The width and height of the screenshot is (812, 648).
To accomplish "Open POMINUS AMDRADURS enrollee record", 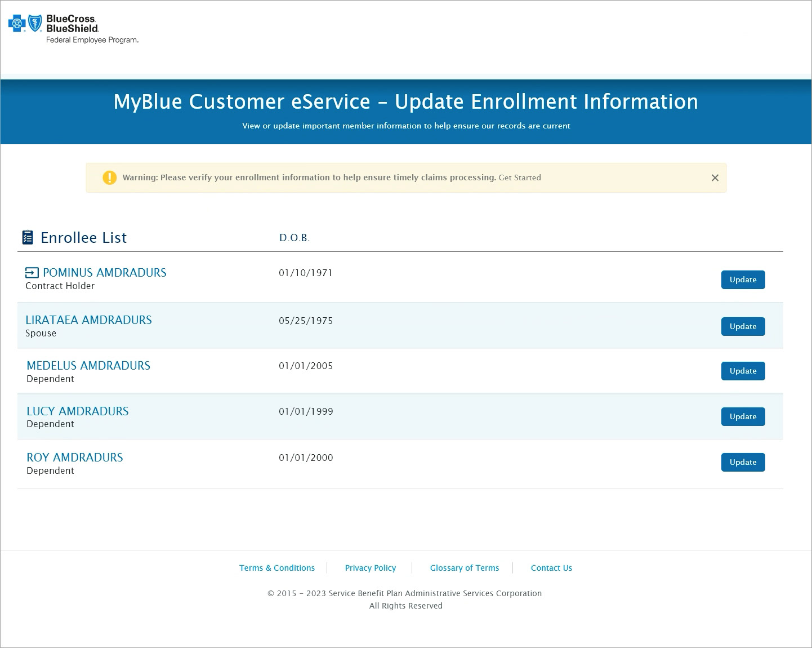I will click(105, 273).
